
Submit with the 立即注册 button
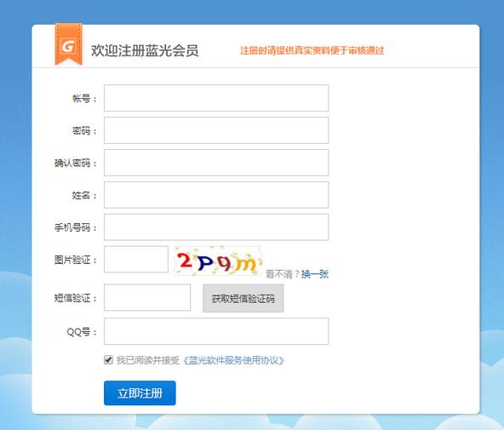tap(140, 393)
